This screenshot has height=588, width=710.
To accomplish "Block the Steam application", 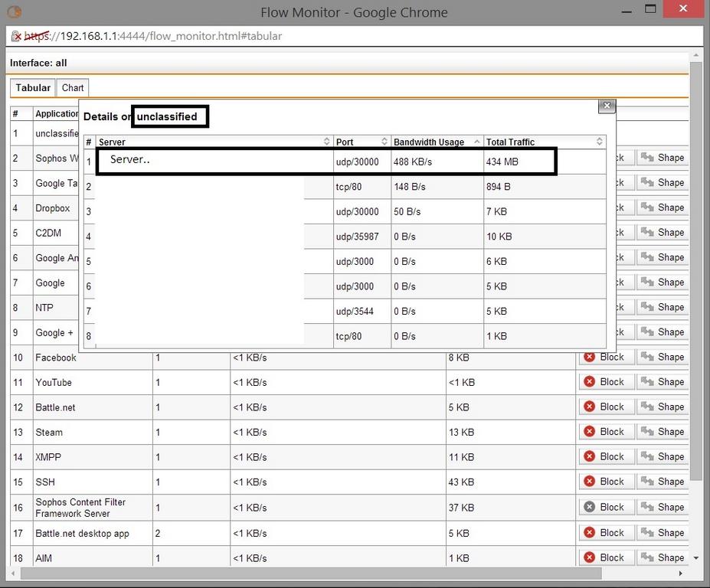I will click(605, 432).
